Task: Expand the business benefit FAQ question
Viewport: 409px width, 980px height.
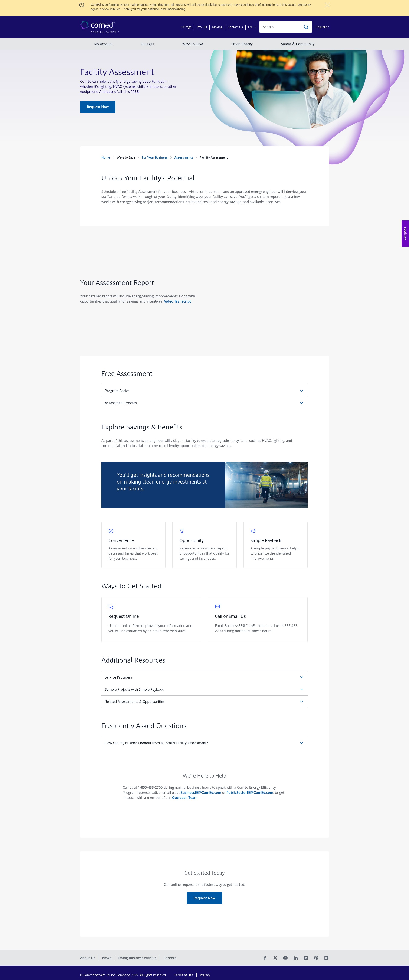Action: coord(204,743)
